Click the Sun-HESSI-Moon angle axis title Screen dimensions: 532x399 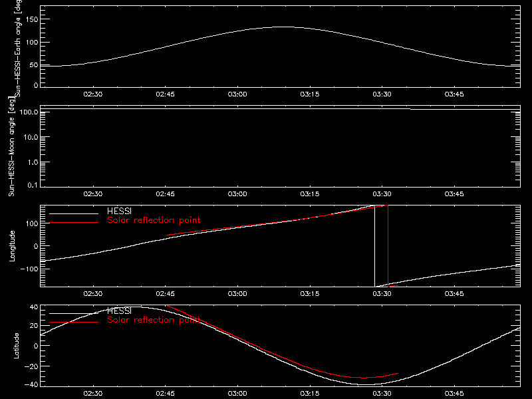pos(11,146)
